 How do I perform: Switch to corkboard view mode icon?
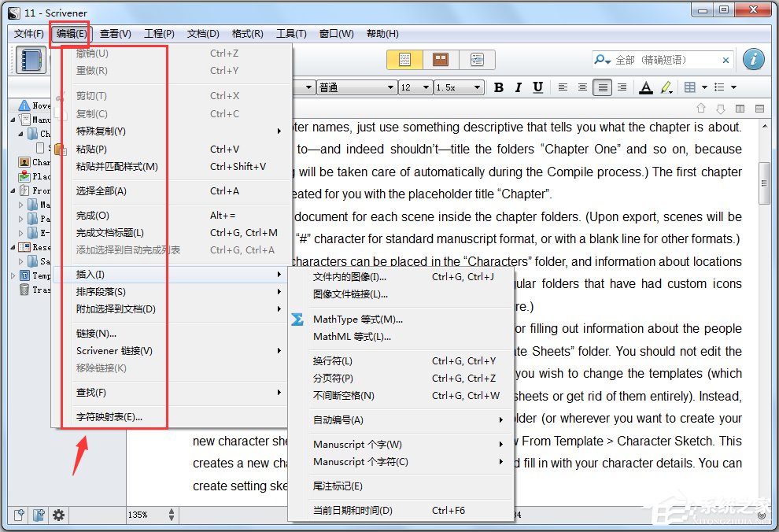[441, 60]
